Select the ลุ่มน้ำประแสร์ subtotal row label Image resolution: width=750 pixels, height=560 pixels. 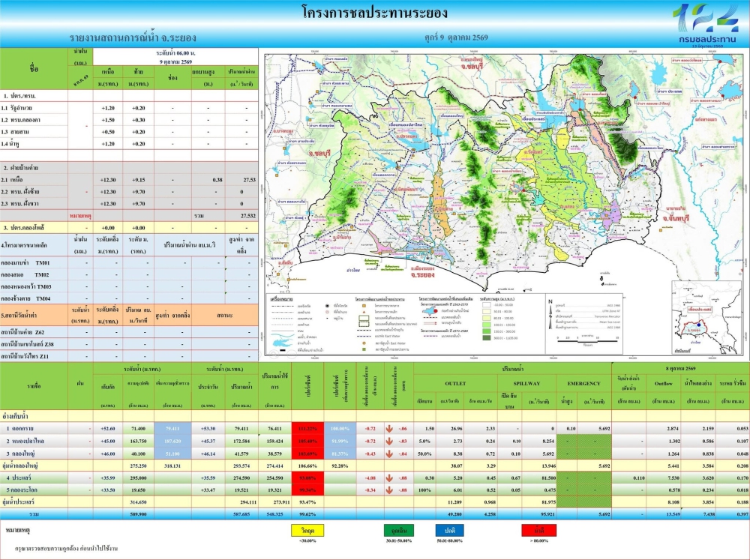18,502
